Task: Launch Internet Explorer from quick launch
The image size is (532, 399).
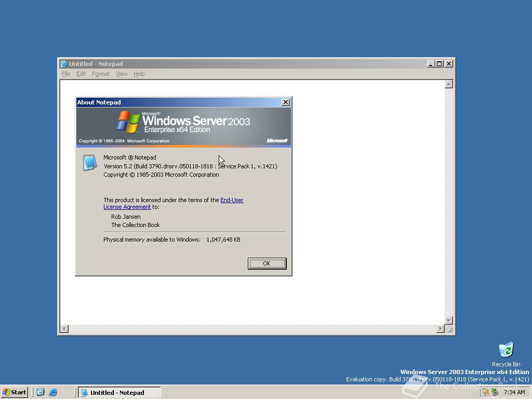Action: (53, 392)
